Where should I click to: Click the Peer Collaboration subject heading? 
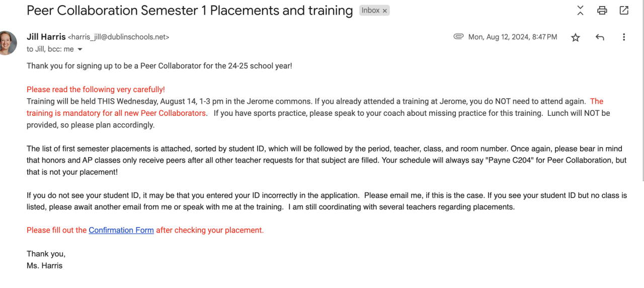[x=190, y=11]
